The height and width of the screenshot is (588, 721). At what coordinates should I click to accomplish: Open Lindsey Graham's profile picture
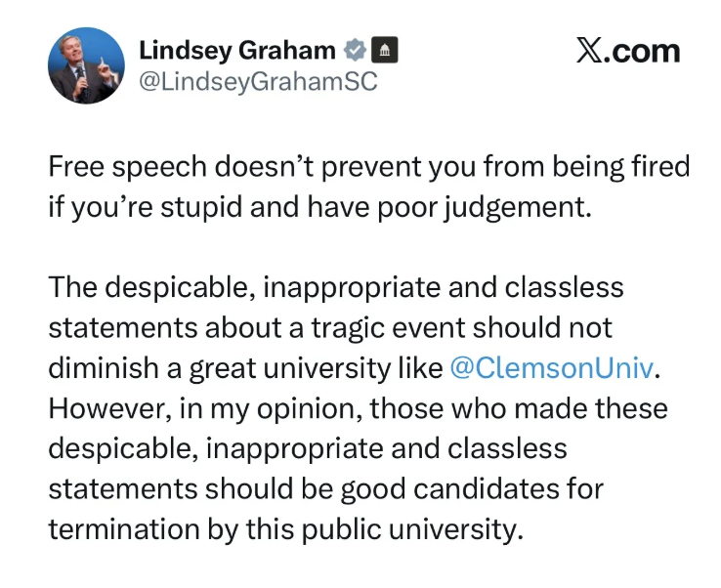tap(86, 65)
